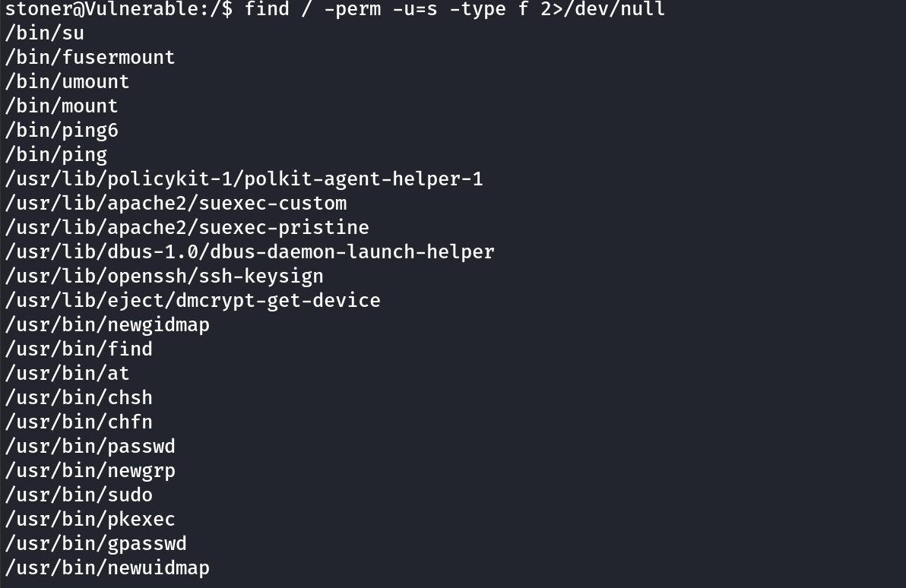The width and height of the screenshot is (906, 588).
Task: Click the /usr/bin/chsh line
Action: (x=78, y=398)
